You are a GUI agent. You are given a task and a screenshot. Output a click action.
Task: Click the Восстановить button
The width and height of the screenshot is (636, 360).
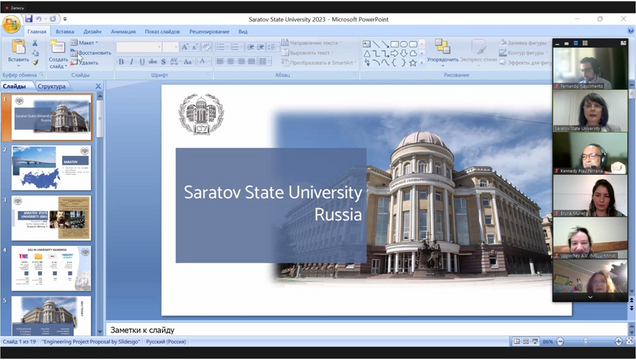(x=90, y=53)
